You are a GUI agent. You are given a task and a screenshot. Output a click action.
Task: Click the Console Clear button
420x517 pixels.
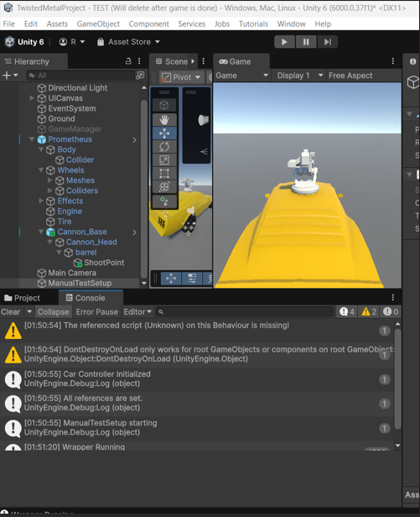tap(11, 311)
